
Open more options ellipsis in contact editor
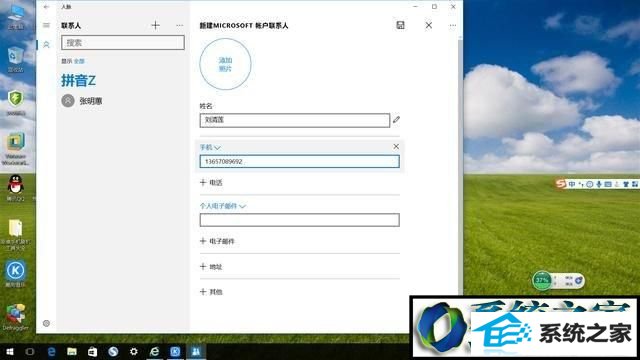coord(453,25)
